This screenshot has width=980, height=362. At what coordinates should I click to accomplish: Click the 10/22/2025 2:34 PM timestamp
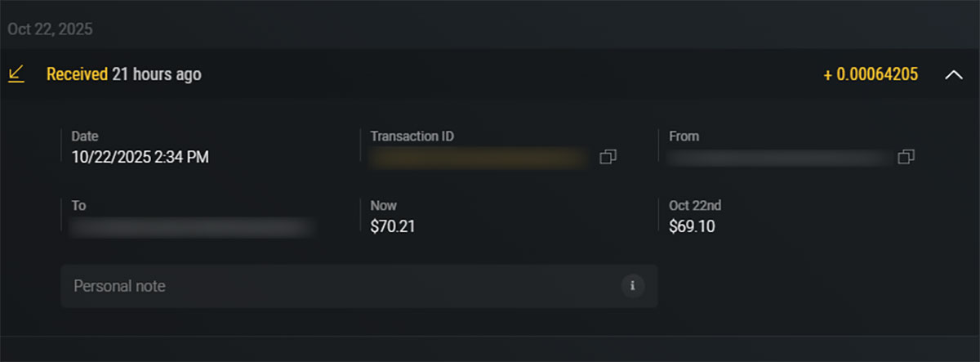pos(140,157)
